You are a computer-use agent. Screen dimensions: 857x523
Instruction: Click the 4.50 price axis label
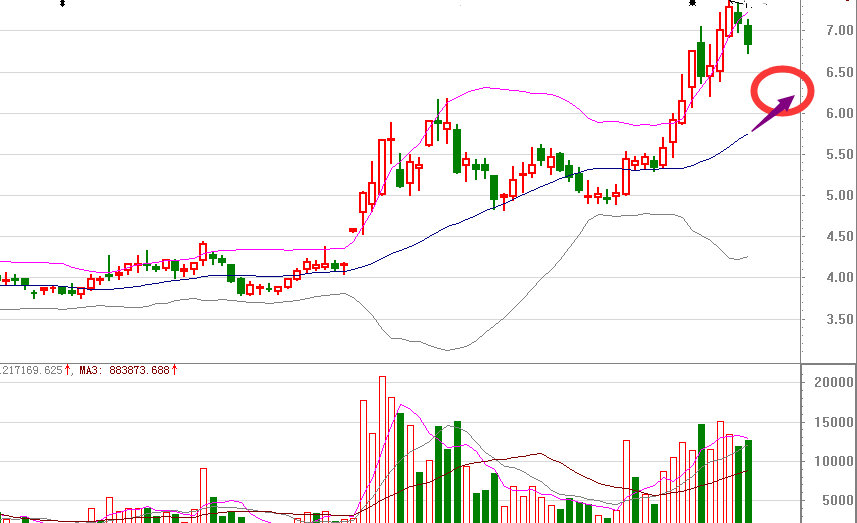tap(840, 237)
